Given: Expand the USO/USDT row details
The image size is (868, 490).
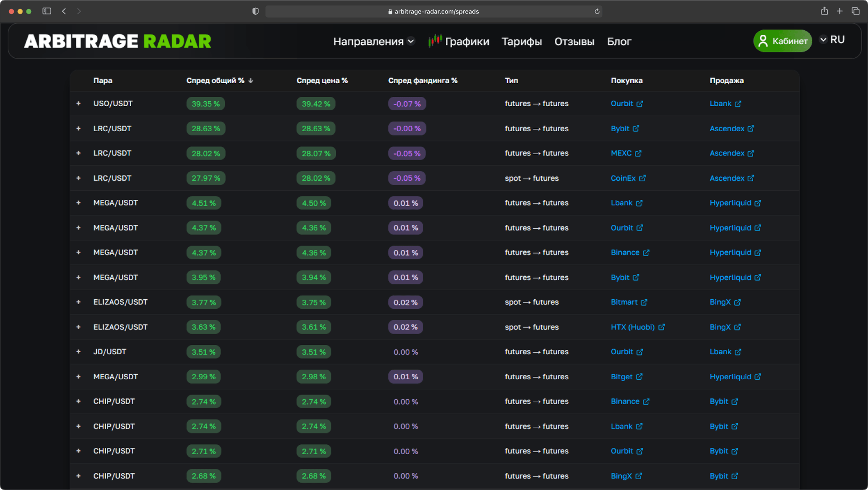Looking at the screenshot, I should (78, 104).
